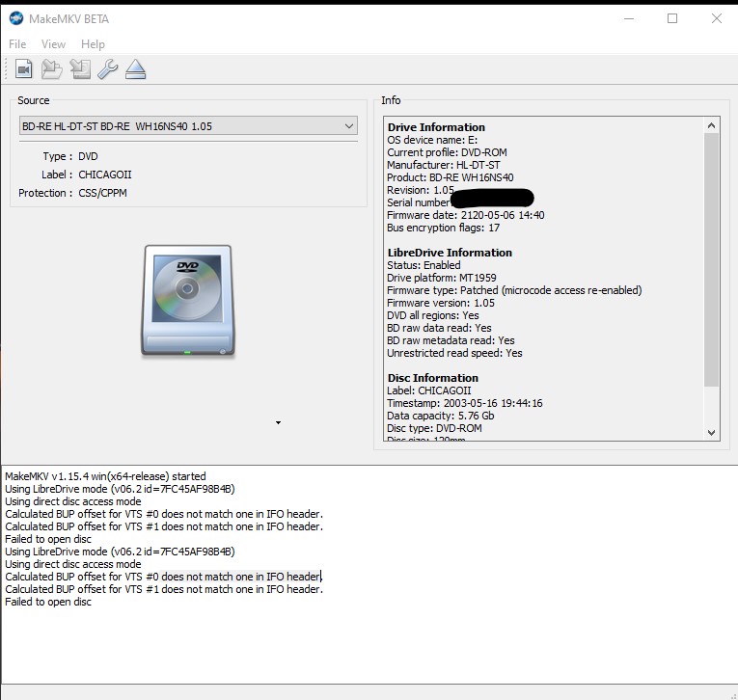
Task: Click the Info panel scroll-down arrow
Action: coord(711,432)
